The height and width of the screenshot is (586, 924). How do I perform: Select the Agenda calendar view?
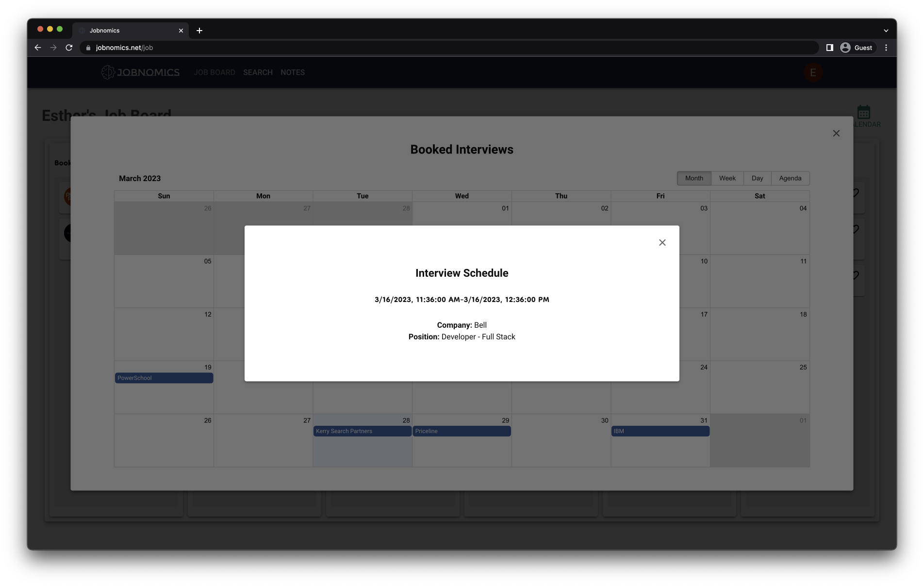click(790, 178)
